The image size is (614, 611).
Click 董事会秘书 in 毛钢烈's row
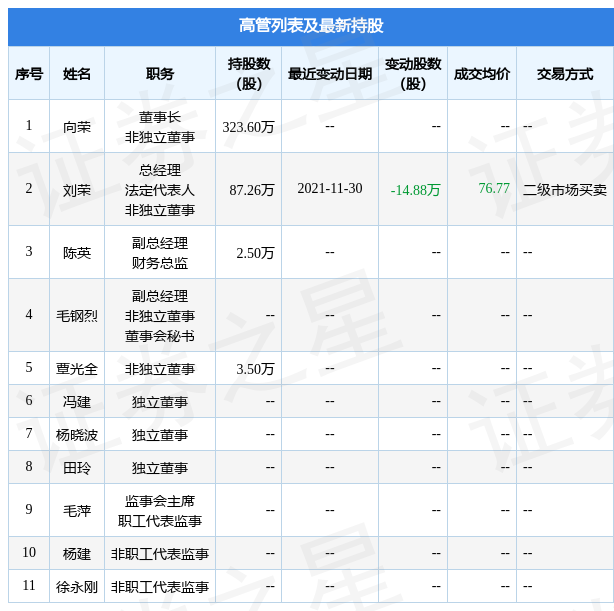pyautogui.click(x=160, y=336)
